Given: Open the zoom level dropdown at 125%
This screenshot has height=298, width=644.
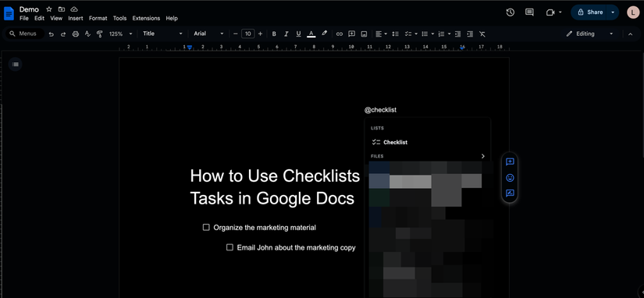Looking at the screenshot, I should tap(121, 34).
